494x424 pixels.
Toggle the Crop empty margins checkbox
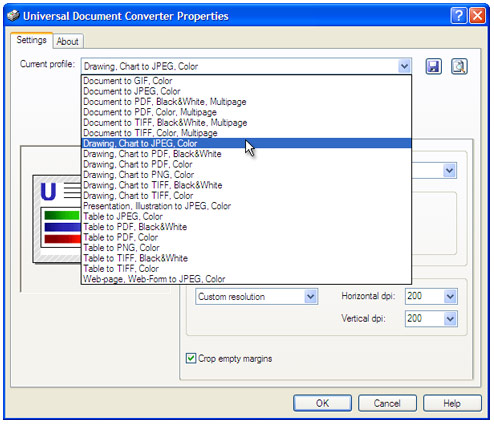tap(191, 358)
